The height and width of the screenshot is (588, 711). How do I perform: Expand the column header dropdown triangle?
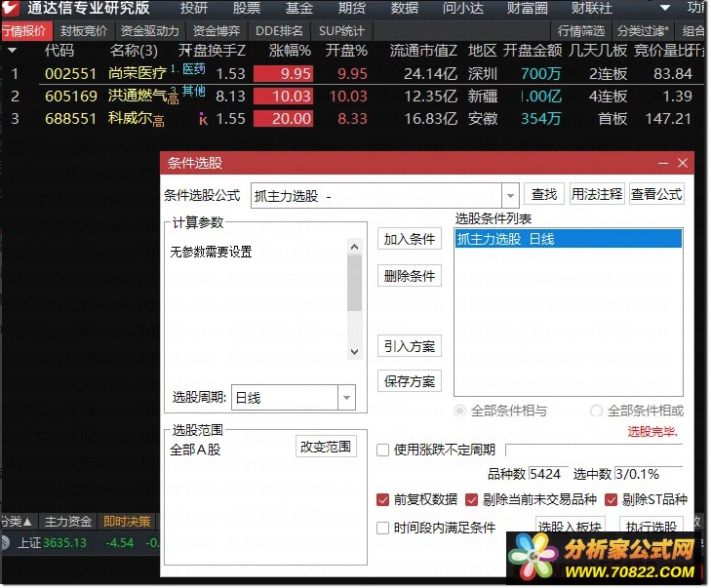13,51
